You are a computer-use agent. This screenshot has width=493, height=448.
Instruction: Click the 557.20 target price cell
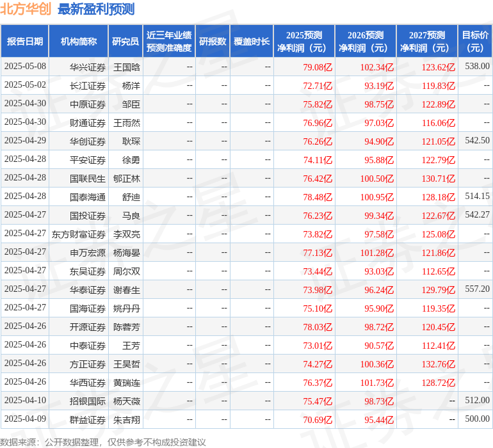click(477, 289)
